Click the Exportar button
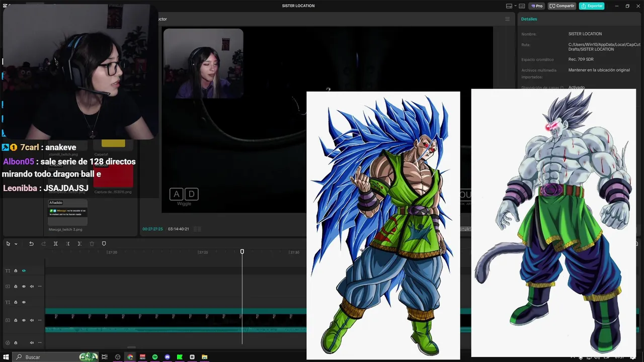Viewport: 644px width, 362px height. coord(592,6)
